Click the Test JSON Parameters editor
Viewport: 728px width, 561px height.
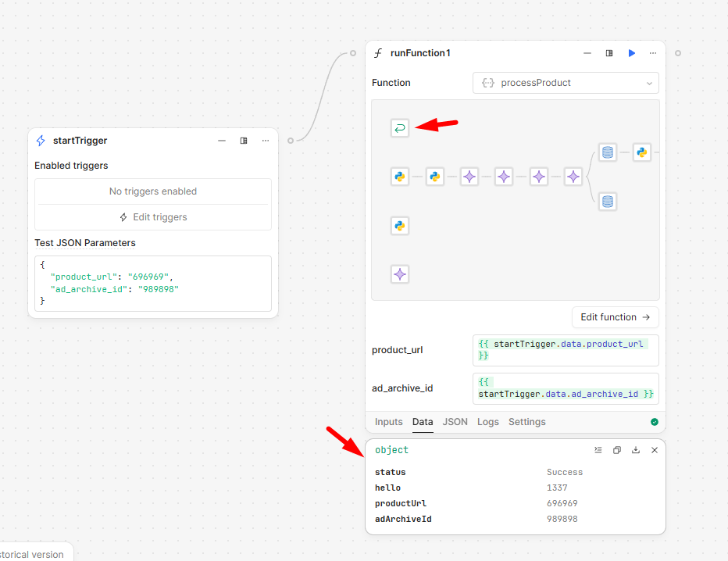pyautogui.click(x=153, y=284)
